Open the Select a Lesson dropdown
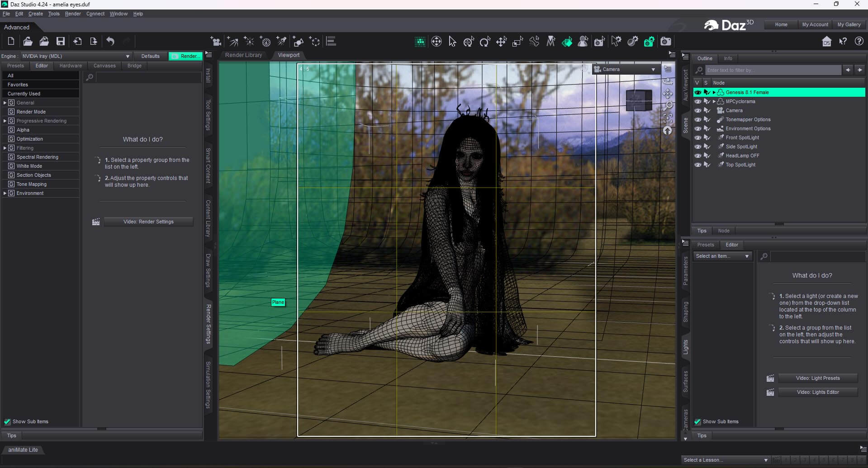Screen dimensions: 868x468 pyautogui.click(x=726, y=460)
